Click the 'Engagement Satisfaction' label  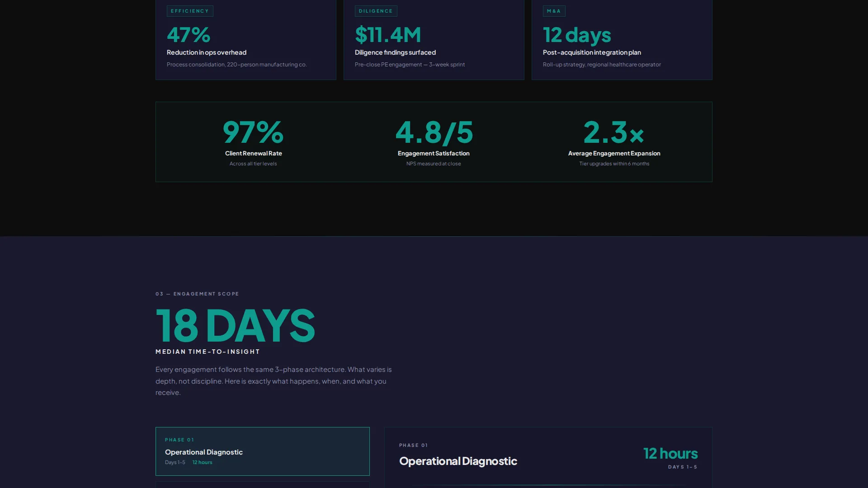click(x=434, y=154)
